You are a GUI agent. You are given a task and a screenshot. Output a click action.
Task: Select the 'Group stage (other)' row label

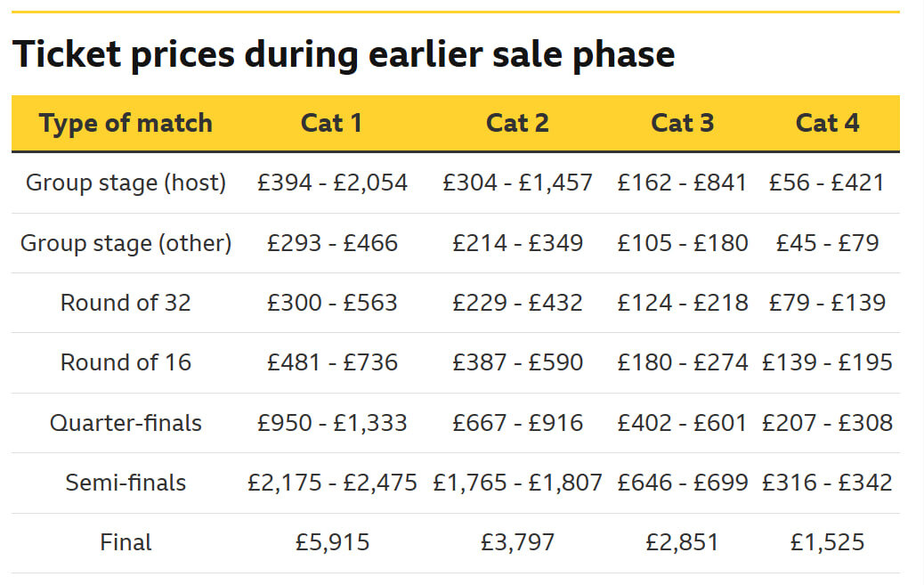click(x=126, y=243)
